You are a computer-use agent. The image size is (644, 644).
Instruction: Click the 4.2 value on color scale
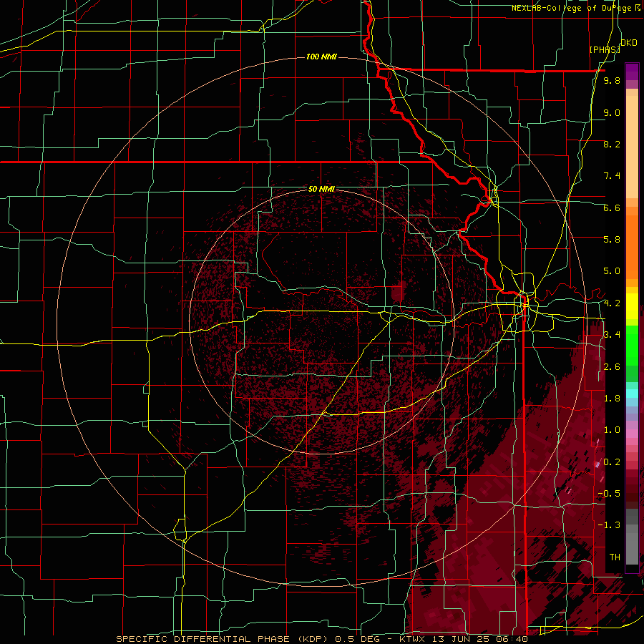612,303
